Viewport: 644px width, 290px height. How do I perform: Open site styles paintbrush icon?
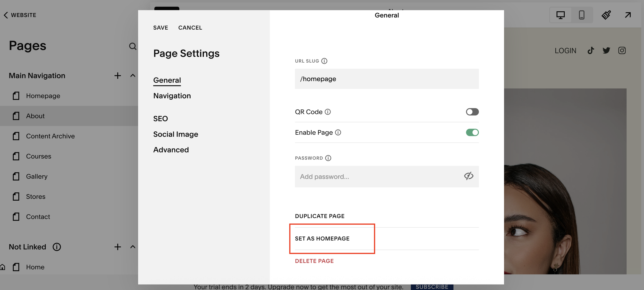click(606, 15)
